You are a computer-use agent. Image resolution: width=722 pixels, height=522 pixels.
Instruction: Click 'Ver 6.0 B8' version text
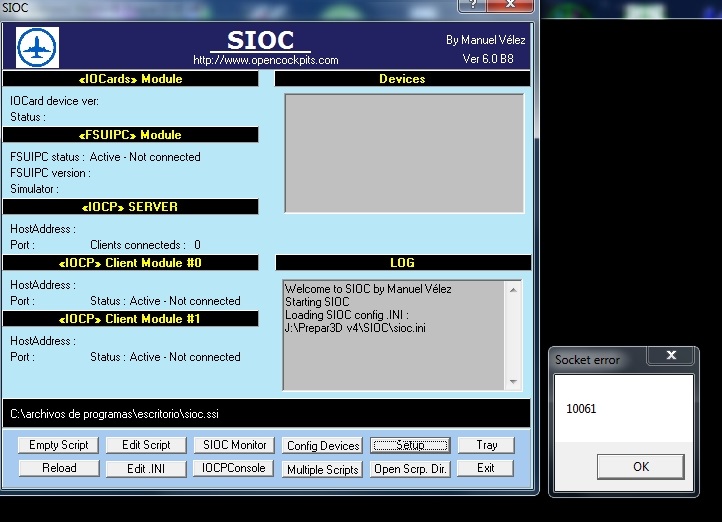coord(488,59)
